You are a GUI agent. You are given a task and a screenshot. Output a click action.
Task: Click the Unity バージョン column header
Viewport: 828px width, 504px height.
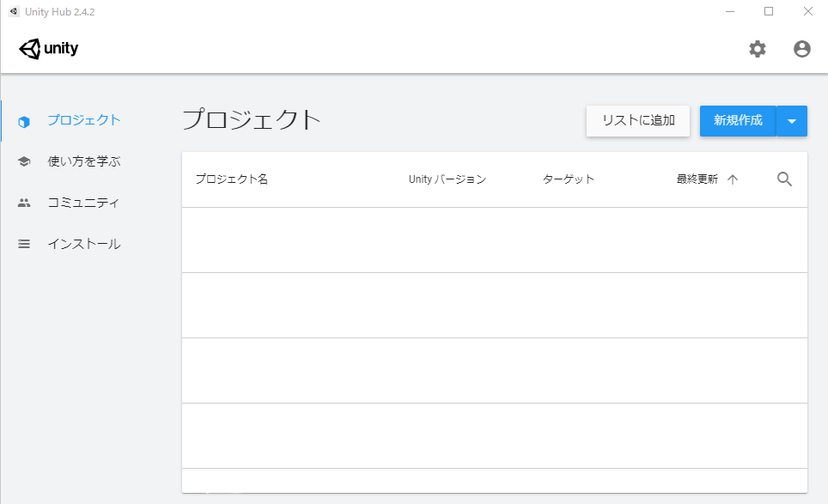pyautogui.click(x=447, y=179)
